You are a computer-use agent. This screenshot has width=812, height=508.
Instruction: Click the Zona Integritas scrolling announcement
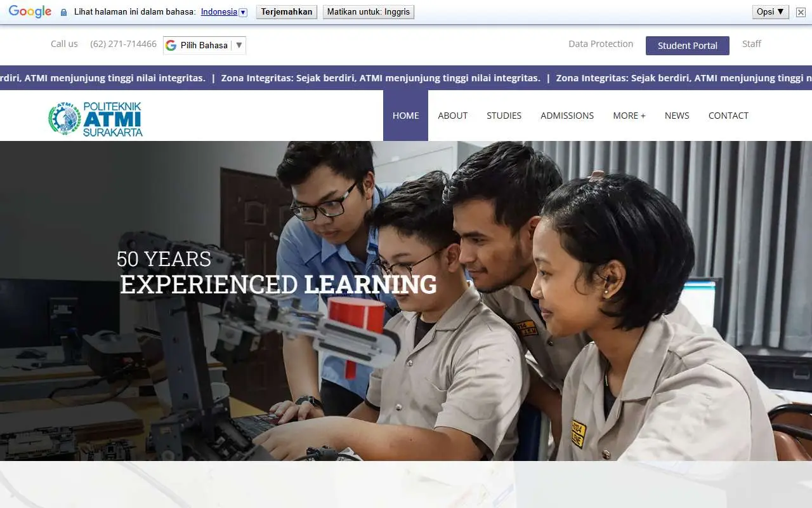(406, 78)
